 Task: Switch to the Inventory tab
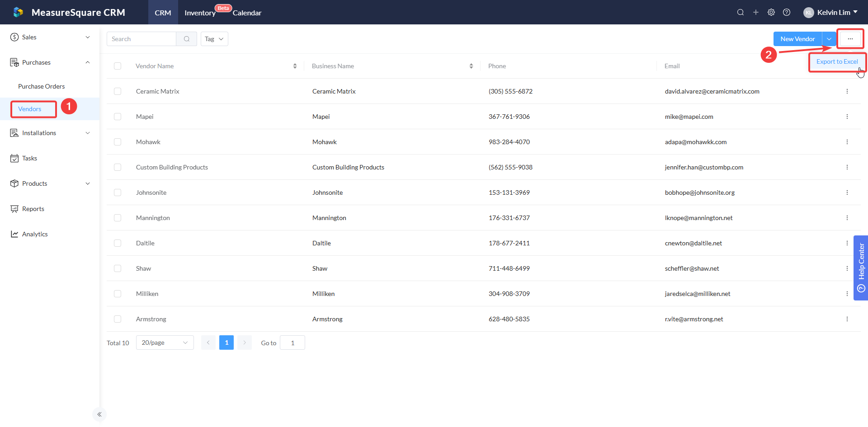(200, 13)
